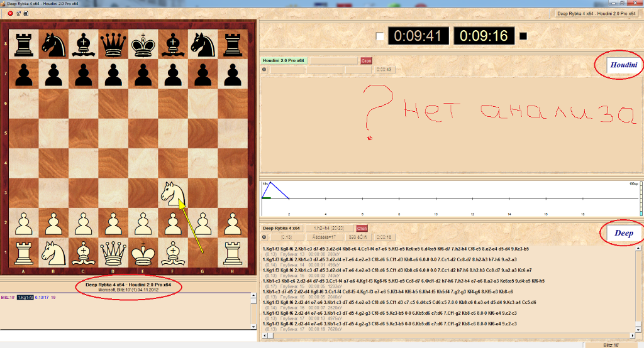The width and height of the screenshot is (644, 348).
Task: Click the Houdini 2.0 Pro x64 engine label
Action: [284, 60]
